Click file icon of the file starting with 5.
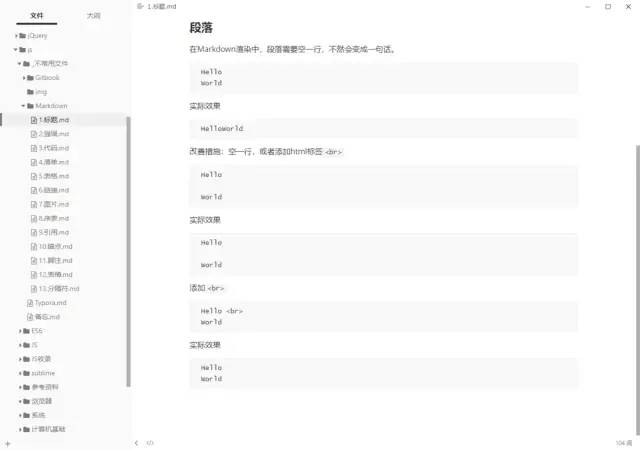This screenshot has width=640, height=450. click(x=34, y=176)
